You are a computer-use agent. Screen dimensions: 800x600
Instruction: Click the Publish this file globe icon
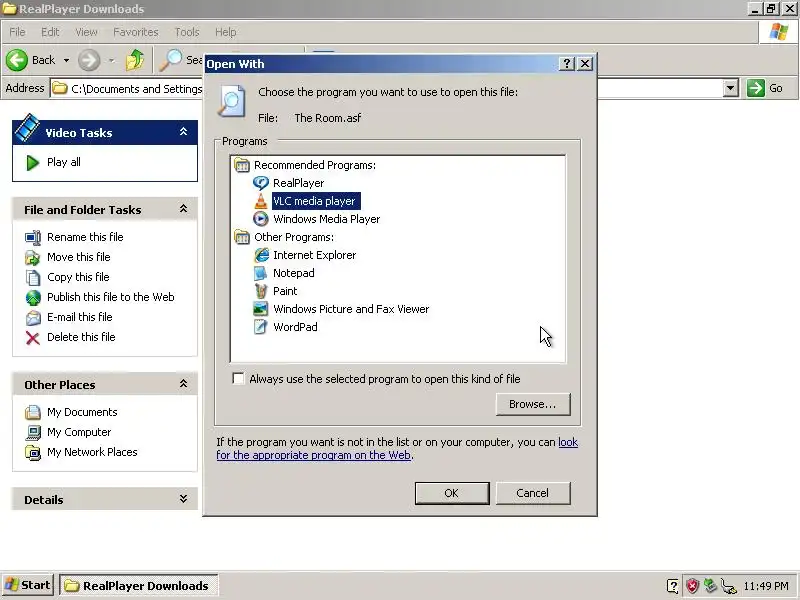tap(33, 297)
